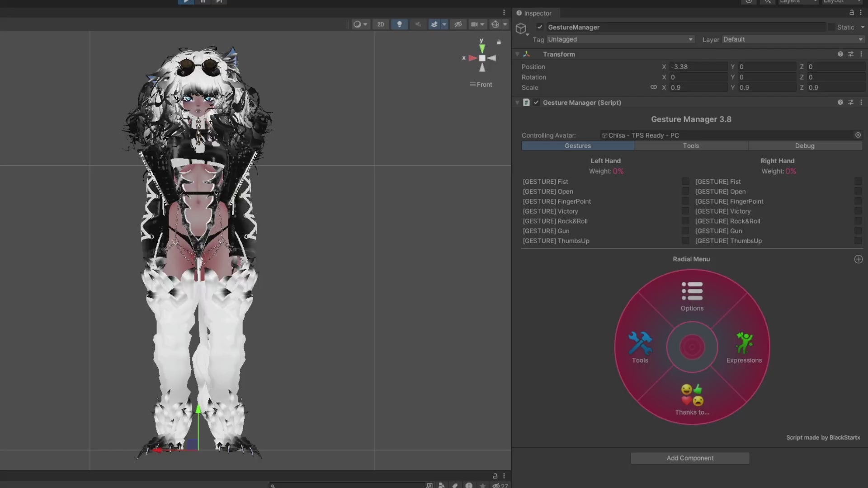Image resolution: width=868 pixels, height=488 pixels.
Task: Click the scene effects toggle icon
Action: point(434,24)
